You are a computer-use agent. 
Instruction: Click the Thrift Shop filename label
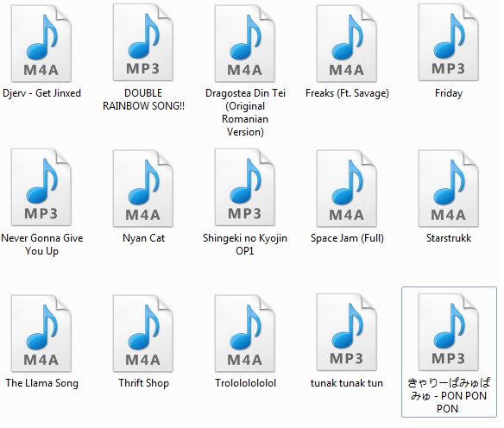pos(143,383)
